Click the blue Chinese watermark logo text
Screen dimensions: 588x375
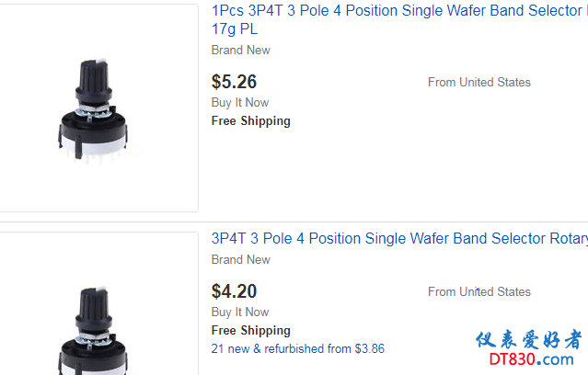528,340
